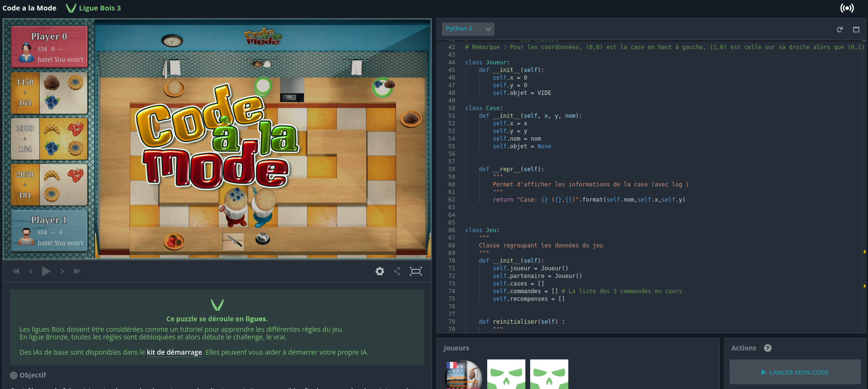
Task: Click the chocolate ice cream crate
Action: pyautogui.click(x=410, y=118)
